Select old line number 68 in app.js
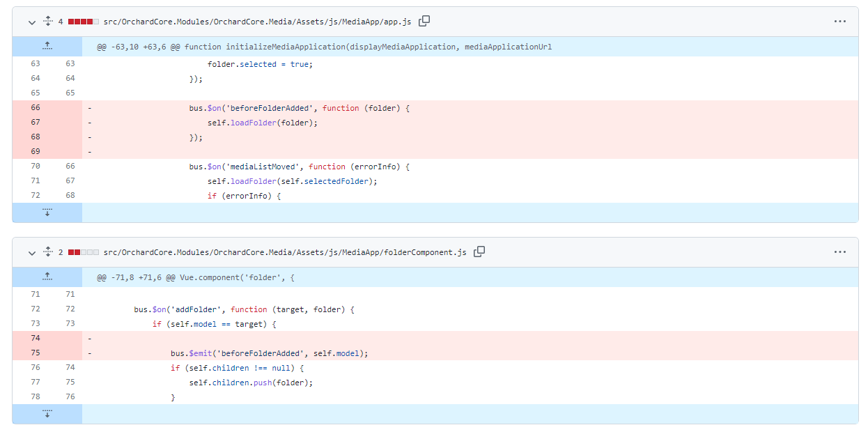The image size is (868, 432). (x=35, y=137)
